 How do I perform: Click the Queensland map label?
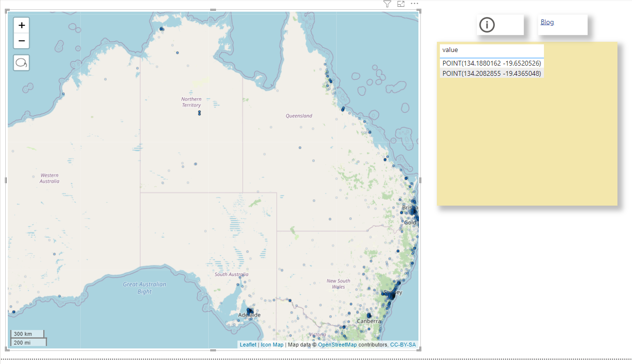point(299,116)
